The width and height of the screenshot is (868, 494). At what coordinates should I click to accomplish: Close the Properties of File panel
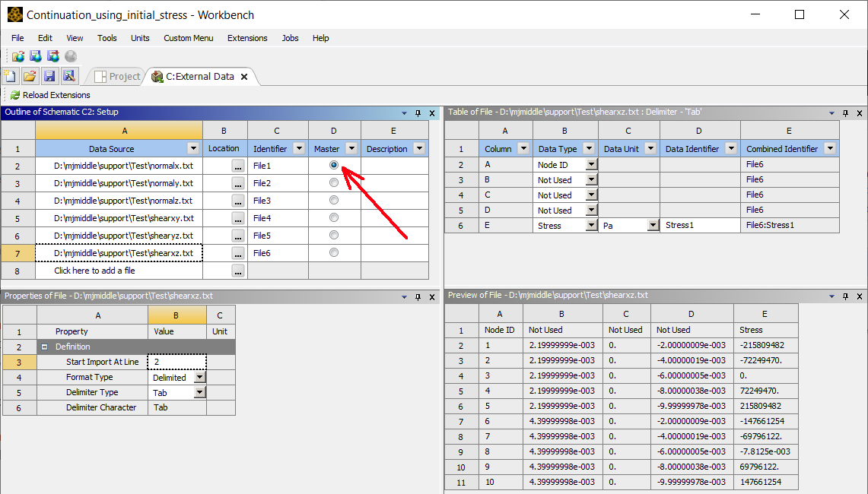pyautogui.click(x=432, y=297)
